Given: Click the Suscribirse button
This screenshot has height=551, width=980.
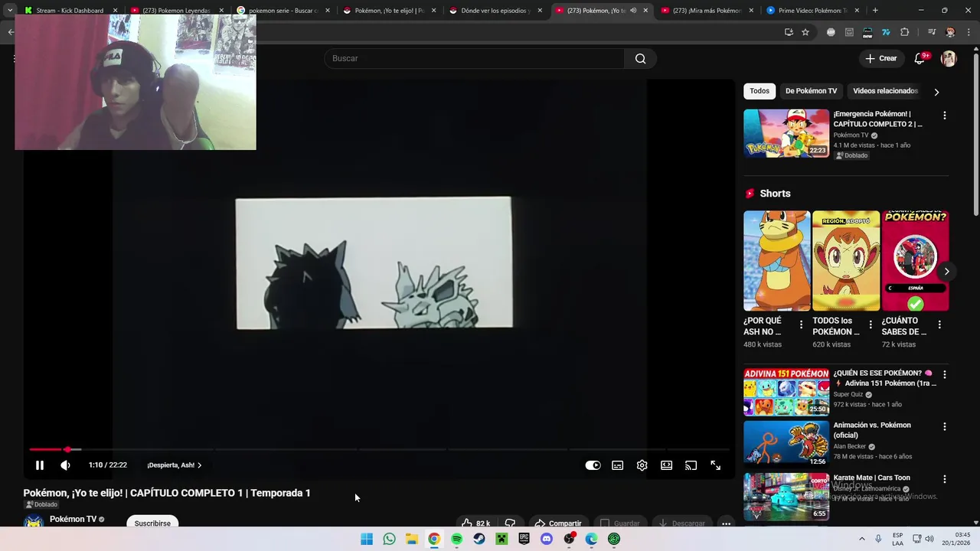Looking at the screenshot, I should pyautogui.click(x=152, y=523).
